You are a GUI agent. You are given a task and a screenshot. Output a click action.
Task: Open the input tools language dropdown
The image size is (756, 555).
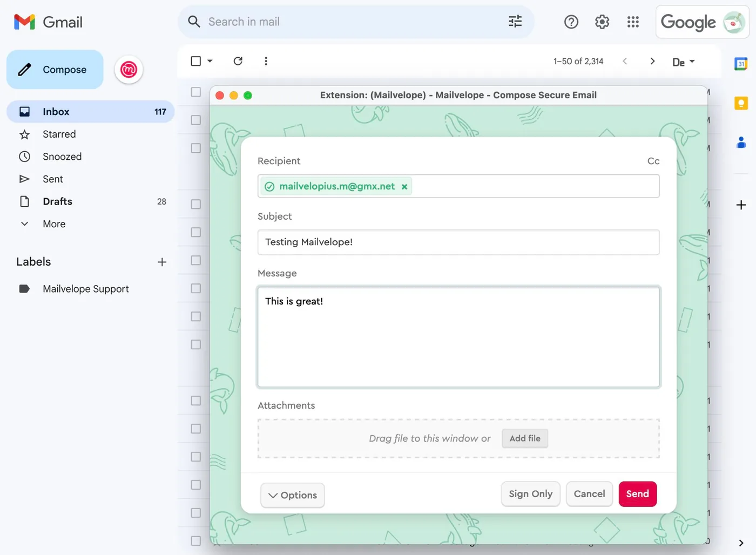click(x=684, y=62)
